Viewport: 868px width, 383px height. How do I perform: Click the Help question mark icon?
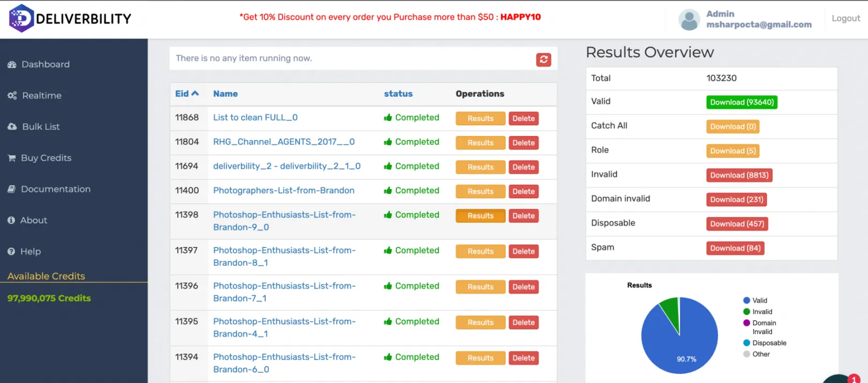tap(11, 251)
